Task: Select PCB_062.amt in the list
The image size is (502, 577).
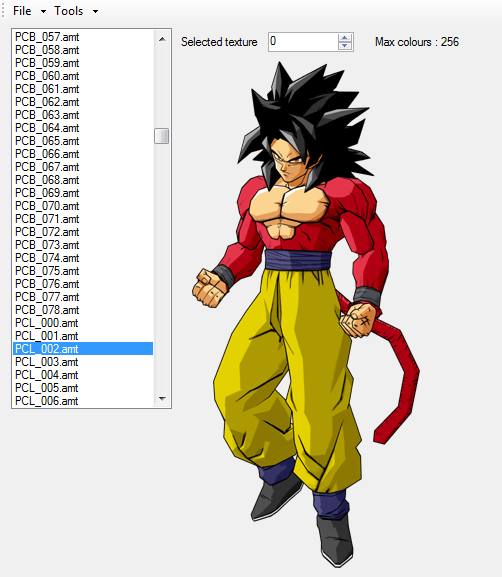Action: click(83, 102)
